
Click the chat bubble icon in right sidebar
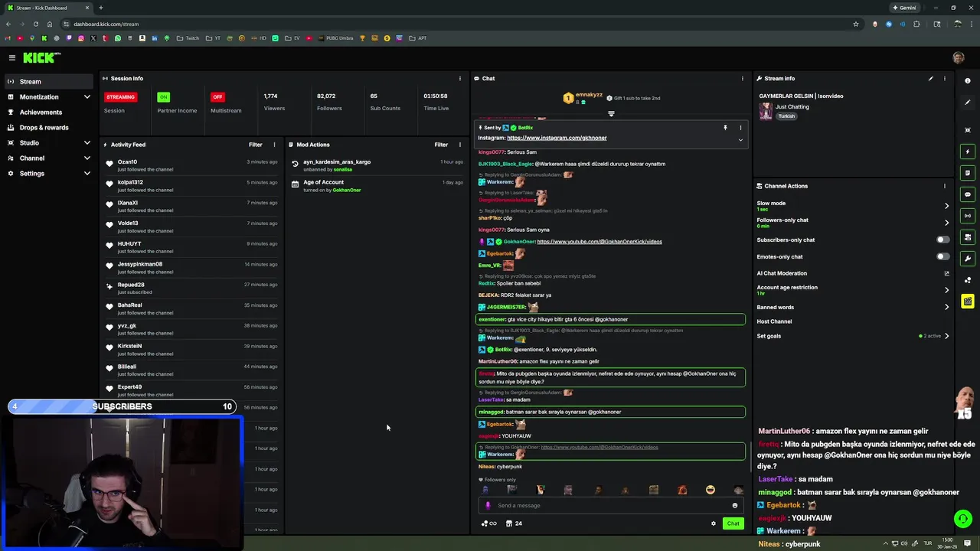coord(968,194)
